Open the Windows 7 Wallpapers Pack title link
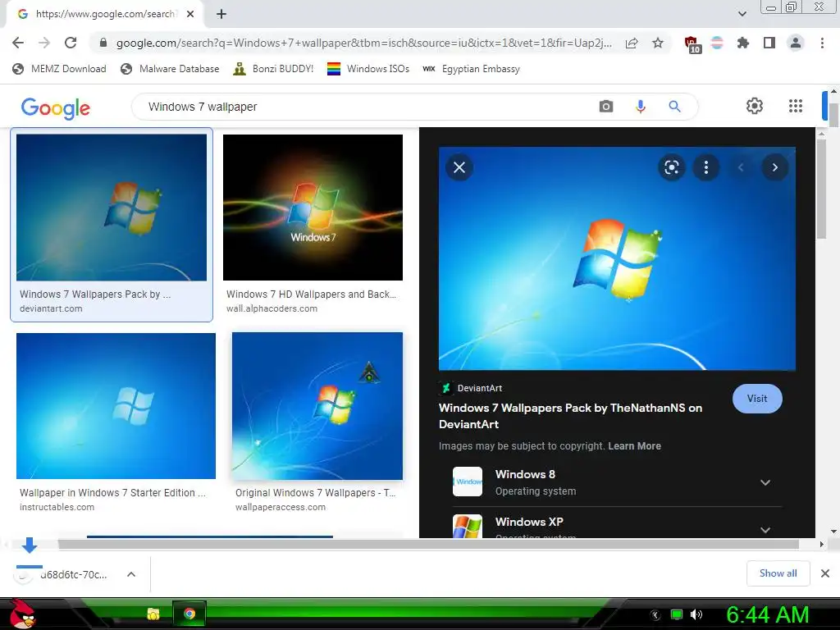The image size is (840, 630). click(x=571, y=416)
